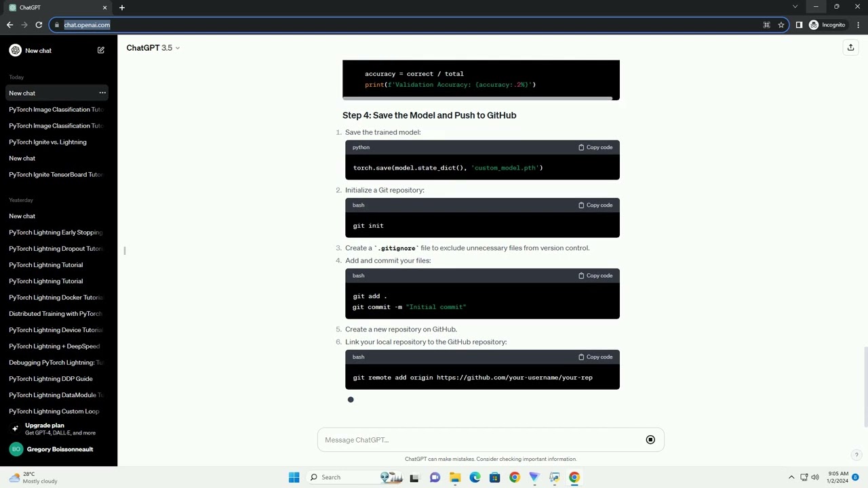Click the volume icon in system tray

point(814,477)
